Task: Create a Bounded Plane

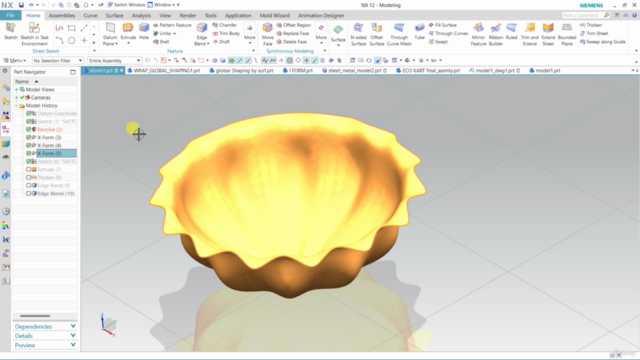Action: pyautogui.click(x=567, y=33)
